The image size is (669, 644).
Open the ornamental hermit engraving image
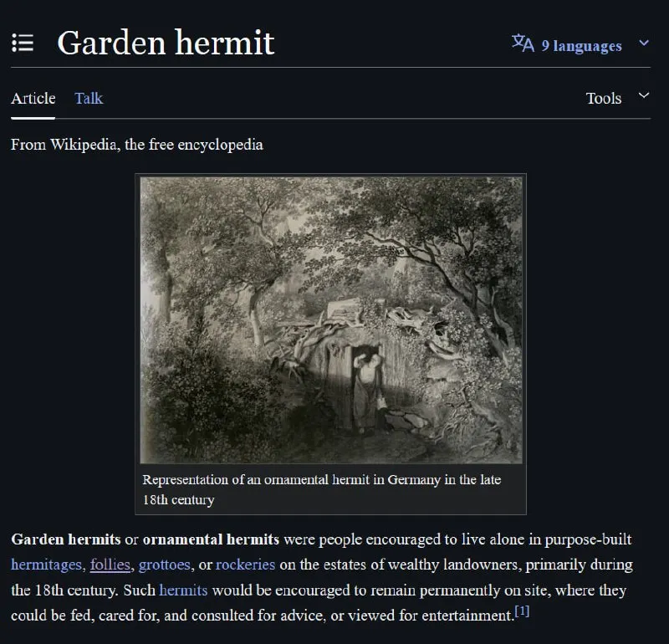pyautogui.click(x=331, y=320)
